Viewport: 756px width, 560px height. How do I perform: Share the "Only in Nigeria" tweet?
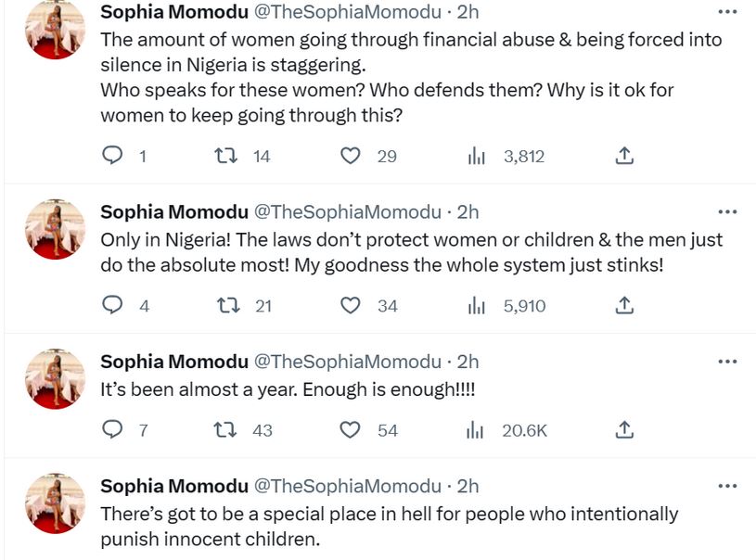tap(624, 305)
